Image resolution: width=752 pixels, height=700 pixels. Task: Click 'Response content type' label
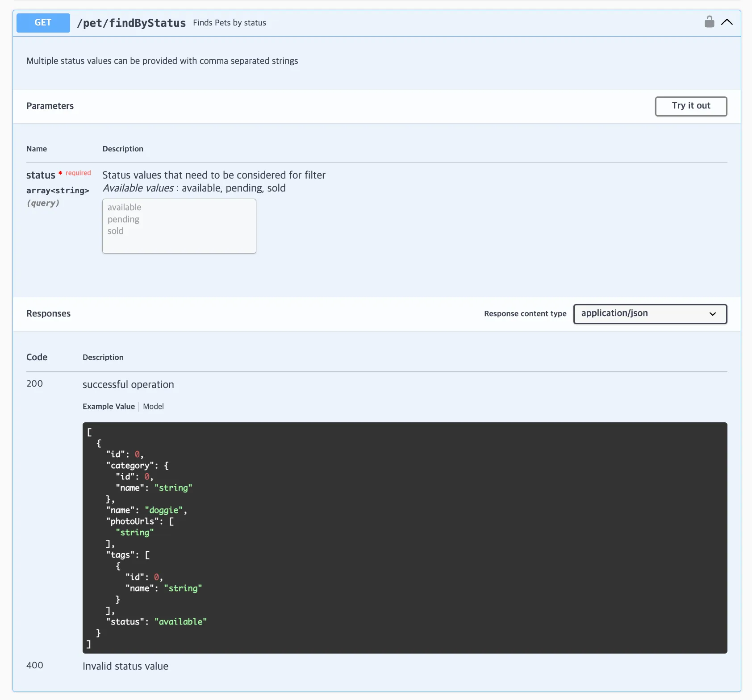525,313
